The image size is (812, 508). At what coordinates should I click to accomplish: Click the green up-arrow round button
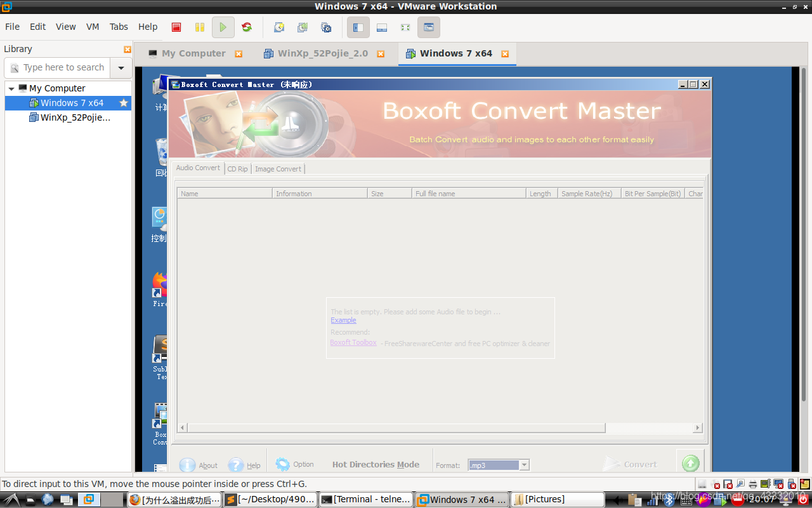pos(690,463)
